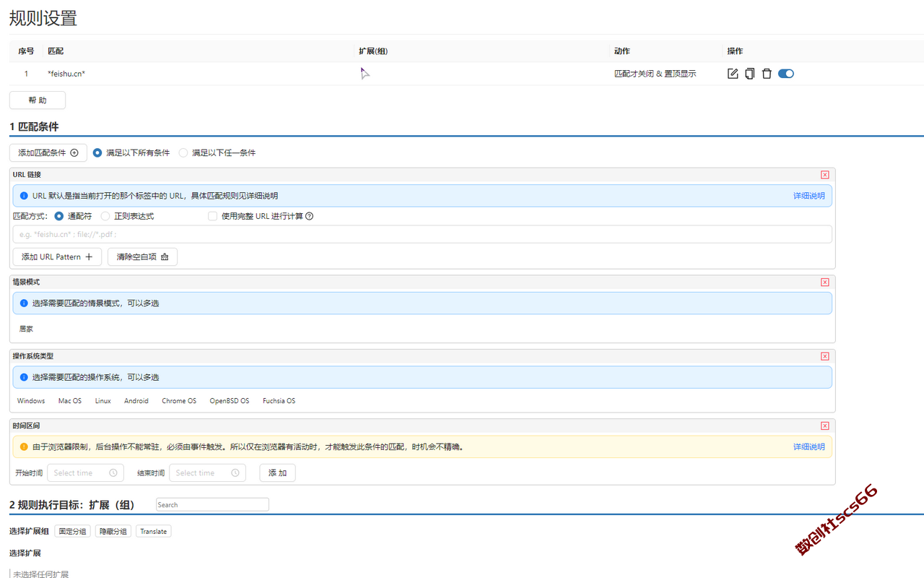Click the 添加 time range button
The width and height of the screenshot is (924, 578).
277,473
